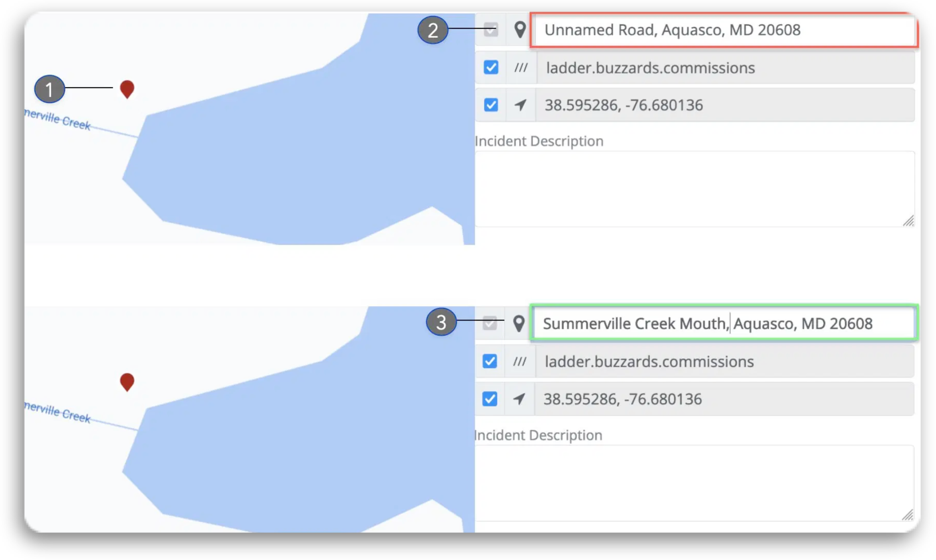Click the upper ladder.buzzards.commissions field
This screenshot has height=560, width=936.
pyautogui.click(x=725, y=68)
